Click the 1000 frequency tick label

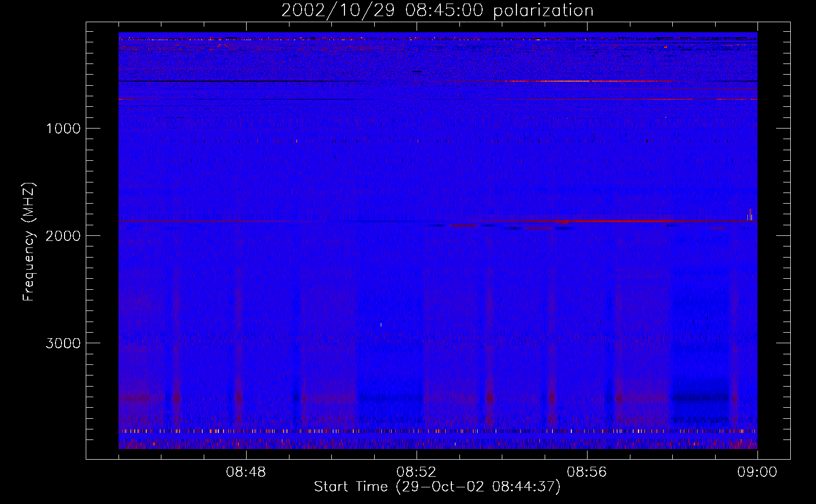(63, 129)
